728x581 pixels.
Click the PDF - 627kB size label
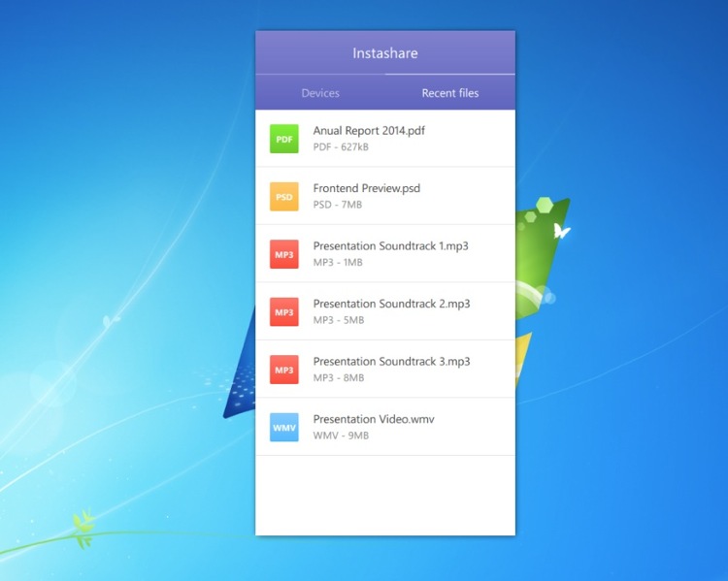pyautogui.click(x=341, y=147)
